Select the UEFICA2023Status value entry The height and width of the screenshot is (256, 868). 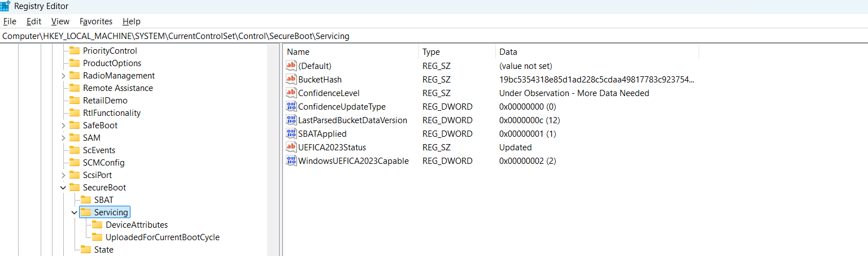point(332,147)
